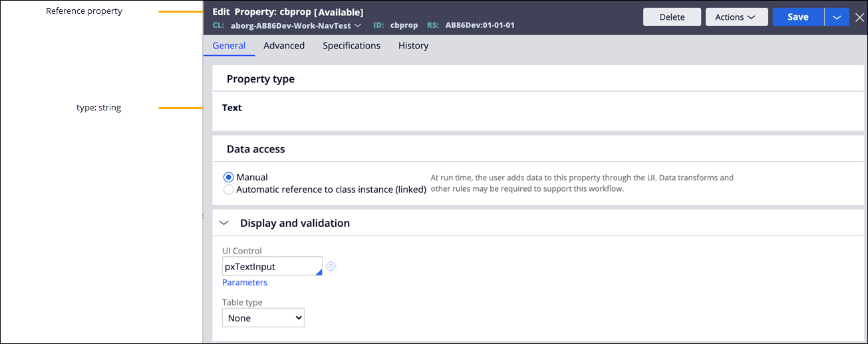Open the Parameters link
The width and height of the screenshot is (868, 344).
point(245,283)
